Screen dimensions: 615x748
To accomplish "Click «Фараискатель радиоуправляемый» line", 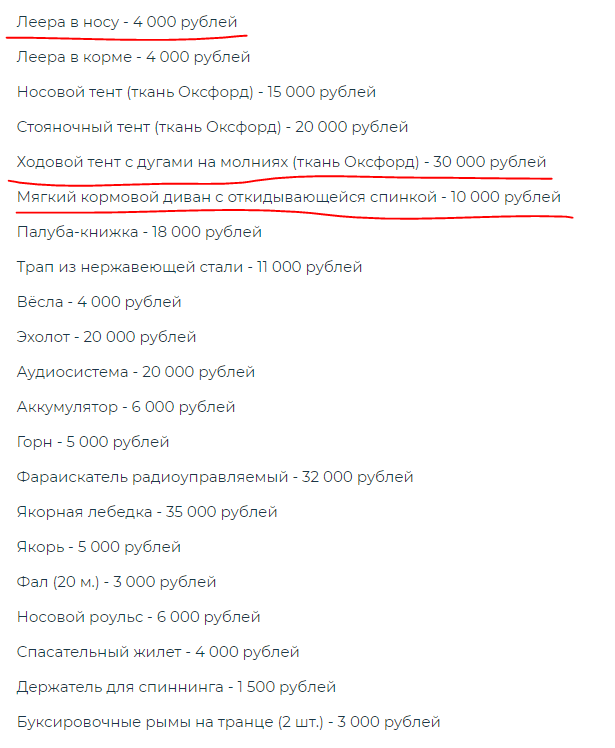I will pos(215,477).
